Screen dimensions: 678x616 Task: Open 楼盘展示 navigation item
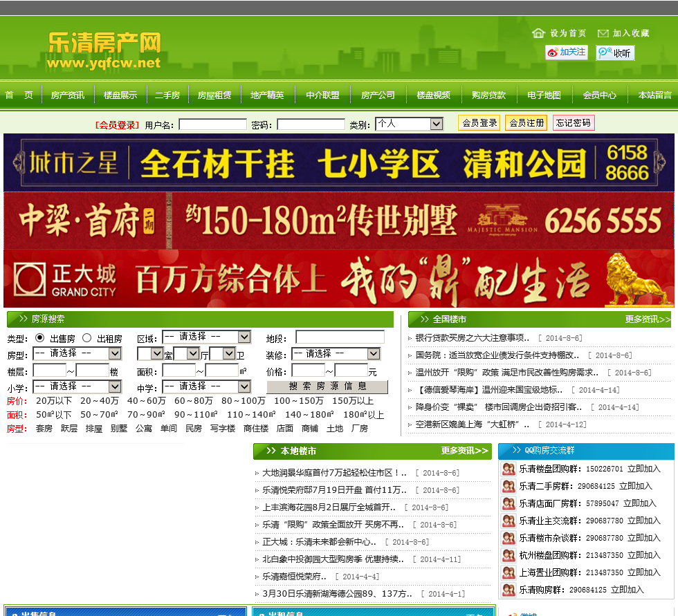pyautogui.click(x=120, y=95)
